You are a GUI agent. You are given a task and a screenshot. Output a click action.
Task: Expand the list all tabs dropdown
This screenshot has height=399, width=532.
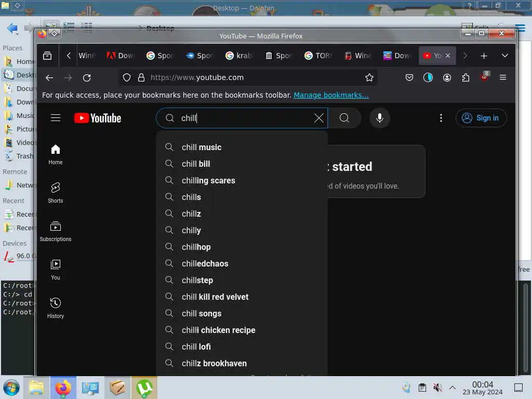[x=505, y=56]
